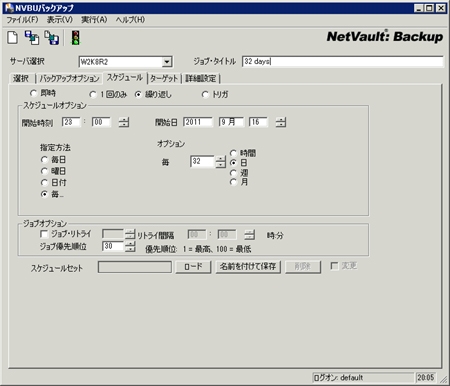Switch to the 選択 tab
This screenshot has height=386, width=450.
[21, 79]
